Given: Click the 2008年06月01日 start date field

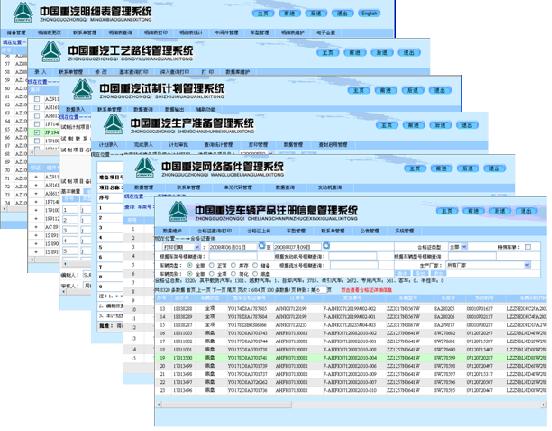Looking at the screenshot, I should tap(233, 247).
